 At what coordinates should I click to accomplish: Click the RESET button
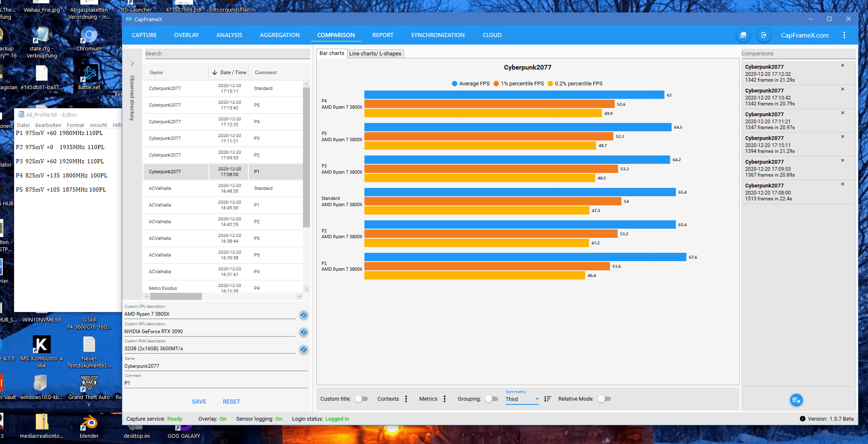[x=231, y=402]
